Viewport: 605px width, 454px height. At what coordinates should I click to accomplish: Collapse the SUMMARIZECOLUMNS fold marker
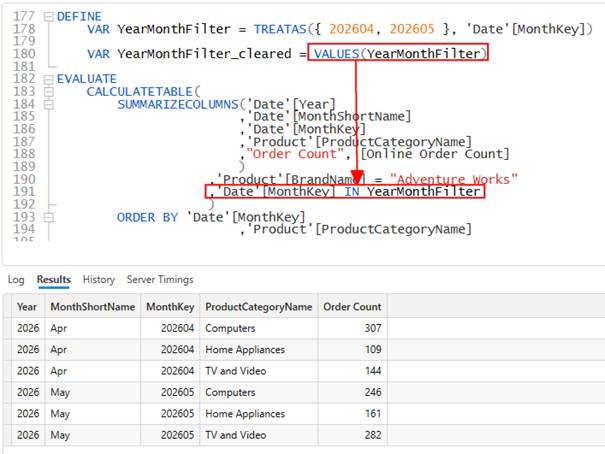coord(48,105)
